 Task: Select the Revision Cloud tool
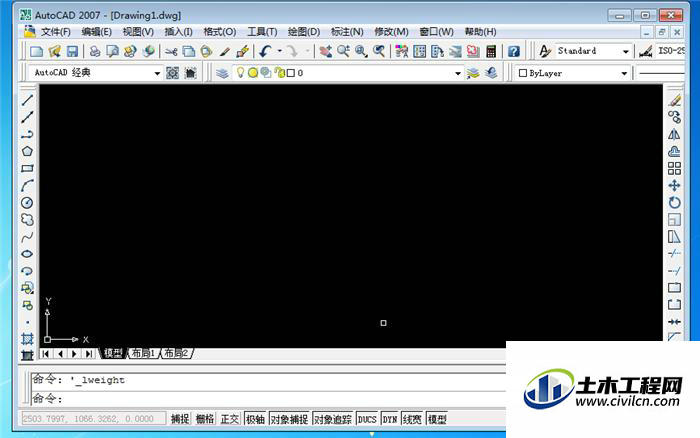(x=27, y=219)
